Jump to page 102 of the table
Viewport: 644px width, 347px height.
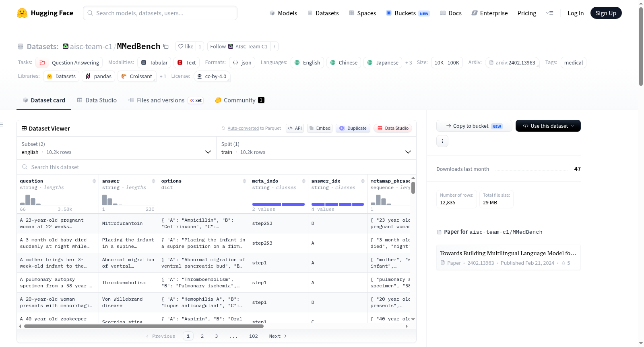[253, 336]
